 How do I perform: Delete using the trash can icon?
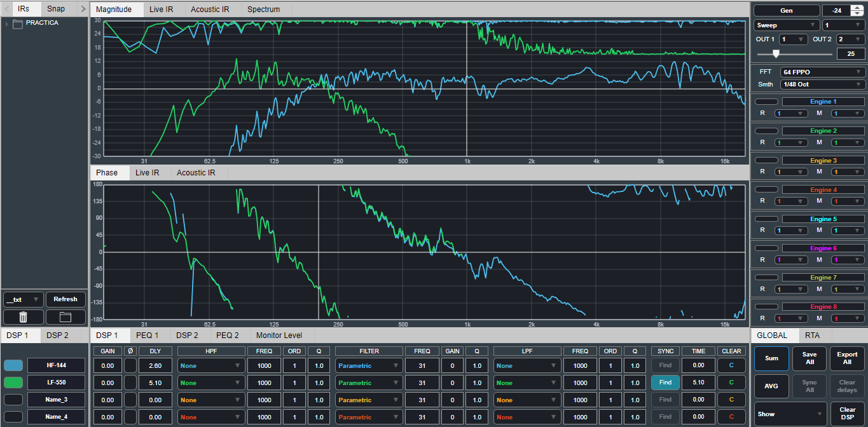click(x=24, y=317)
